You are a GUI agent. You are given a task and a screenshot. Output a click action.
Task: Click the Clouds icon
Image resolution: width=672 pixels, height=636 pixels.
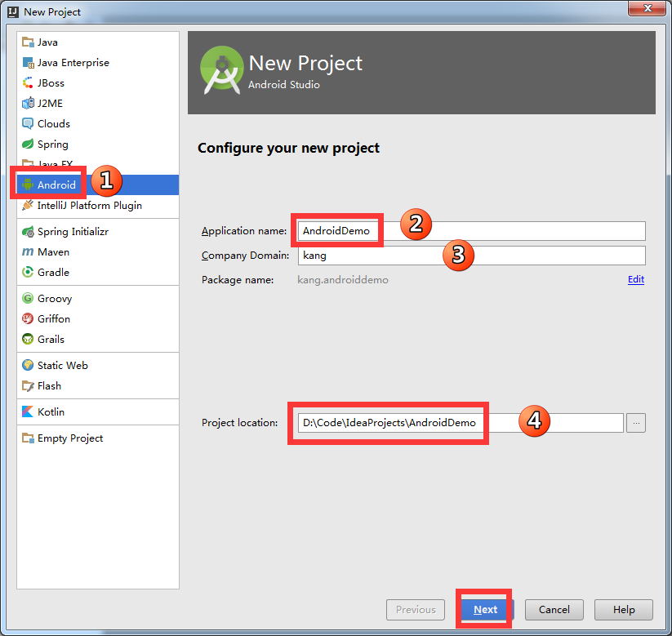click(x=28, y=123)
